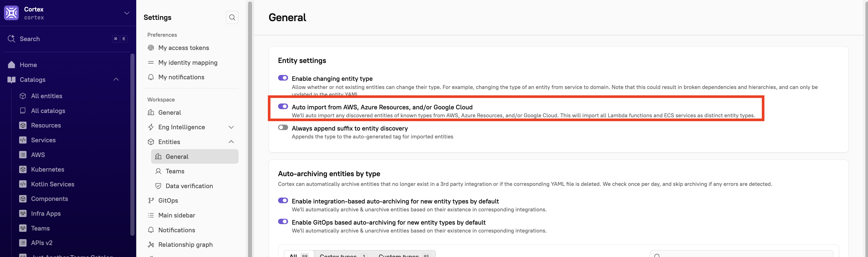Click the Data verification shield icon
The width and height of the screenshot is (868, 257).
[x=158, y=186]
